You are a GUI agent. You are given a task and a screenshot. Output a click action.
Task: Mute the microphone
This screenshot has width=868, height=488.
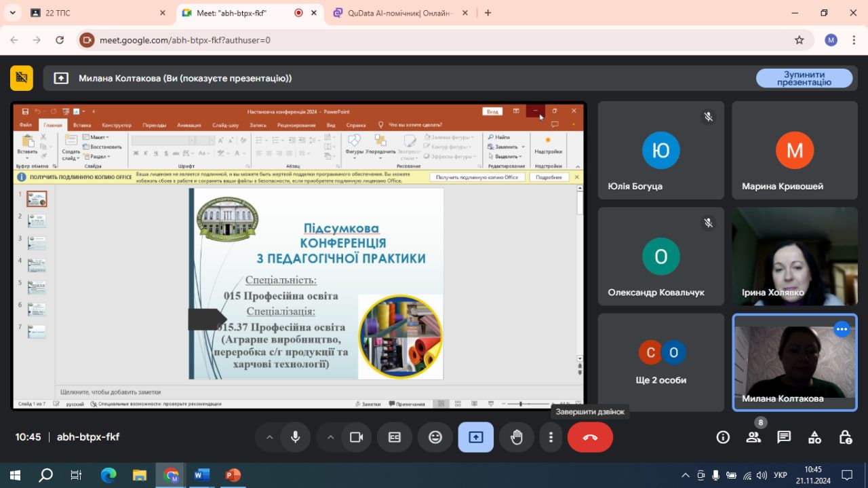tap(296, 437)
